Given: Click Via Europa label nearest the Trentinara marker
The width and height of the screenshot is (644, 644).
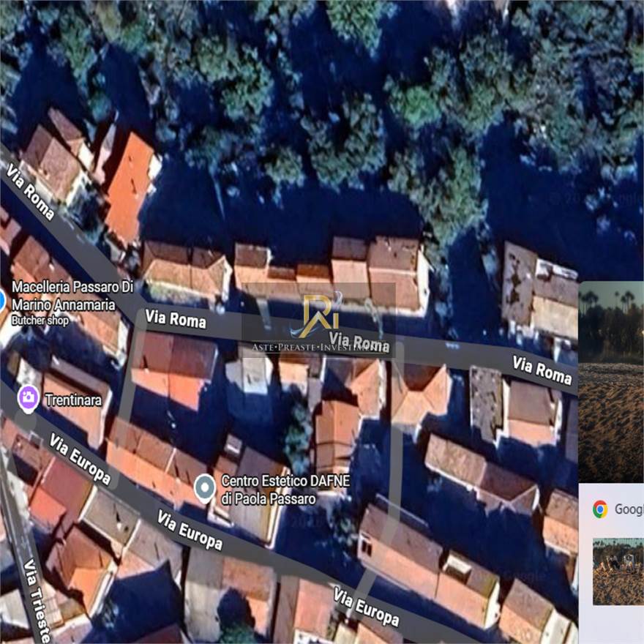Looking at the screenshot, I should 80,459.
